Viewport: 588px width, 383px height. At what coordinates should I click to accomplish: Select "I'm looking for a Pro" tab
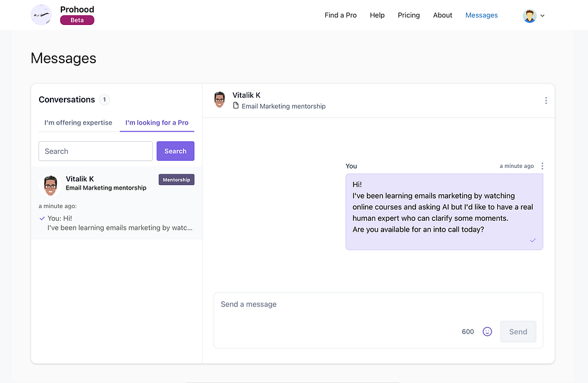pyautogui.click(x=157, y=123)
